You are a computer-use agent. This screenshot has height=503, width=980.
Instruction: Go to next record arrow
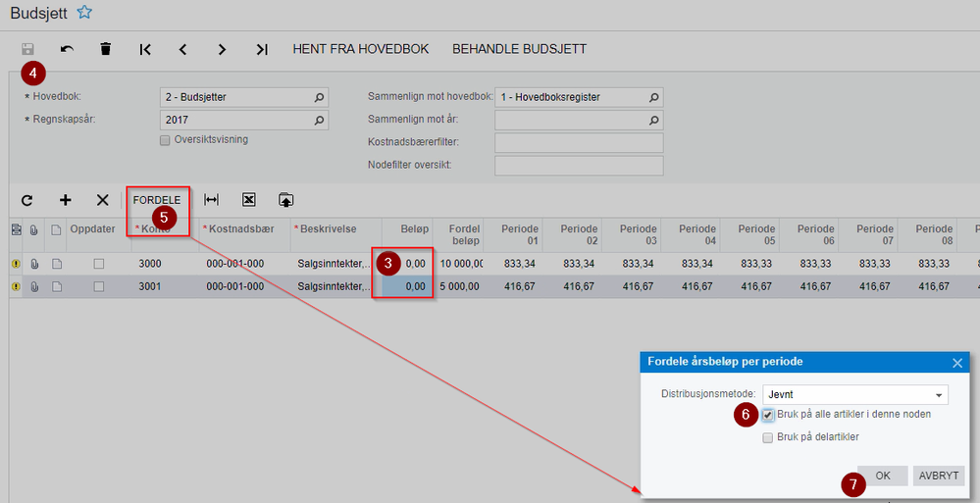coord(222,49)
